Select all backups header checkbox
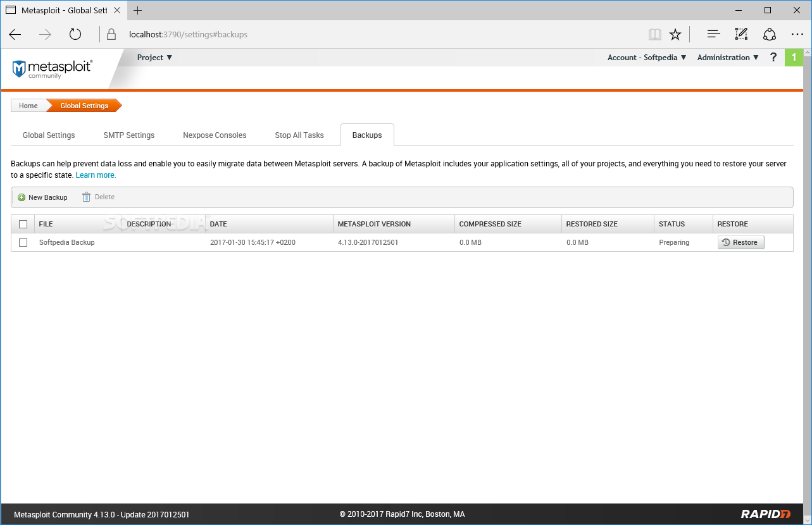The height and width of the screenshot is (525, 812). tap(23, 224)
